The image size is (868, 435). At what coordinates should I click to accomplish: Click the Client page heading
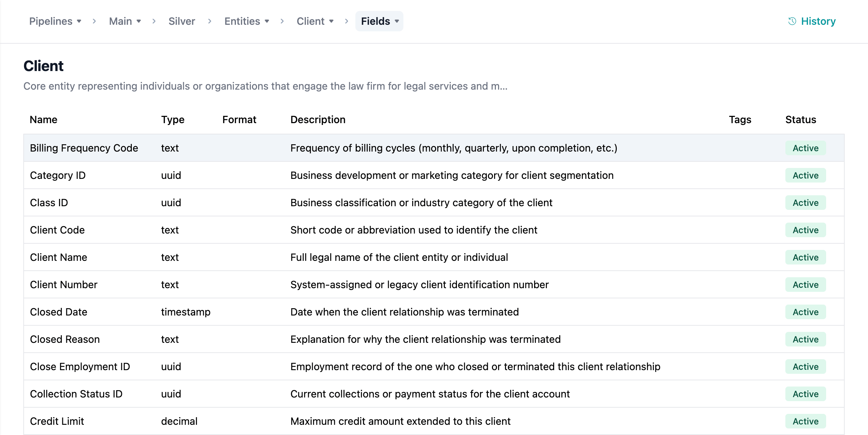(44, 66)
